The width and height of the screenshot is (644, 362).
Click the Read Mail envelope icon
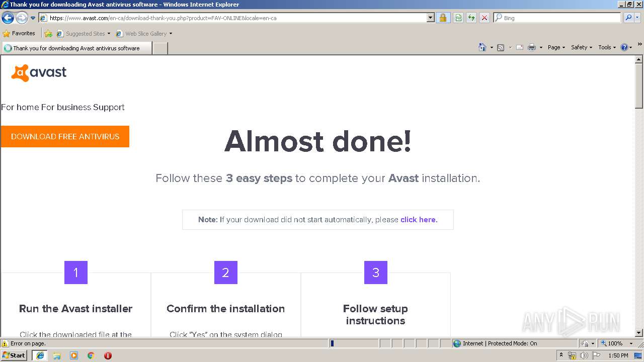click(x=520, y=47)
